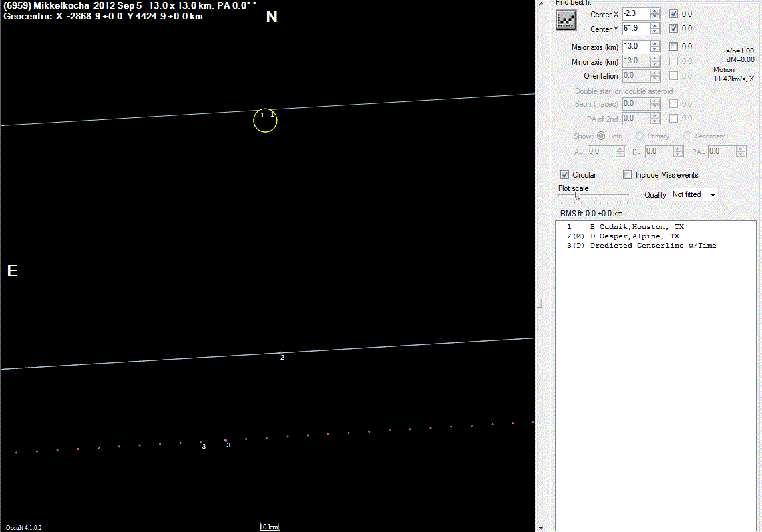The height and width of the screenshot is (532, 762).
Task: Select the Secondary radio button
Action: click(x=687, y=136)
